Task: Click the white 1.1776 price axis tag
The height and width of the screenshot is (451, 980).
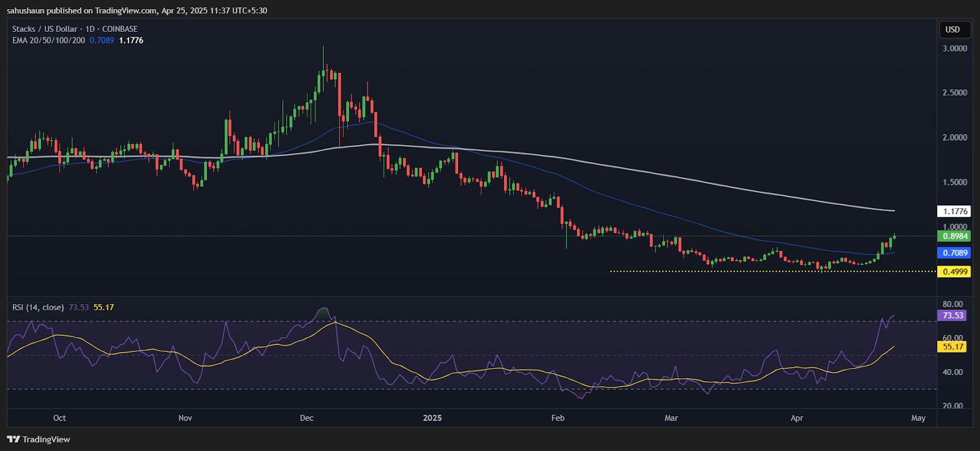Action: (954, 211)
